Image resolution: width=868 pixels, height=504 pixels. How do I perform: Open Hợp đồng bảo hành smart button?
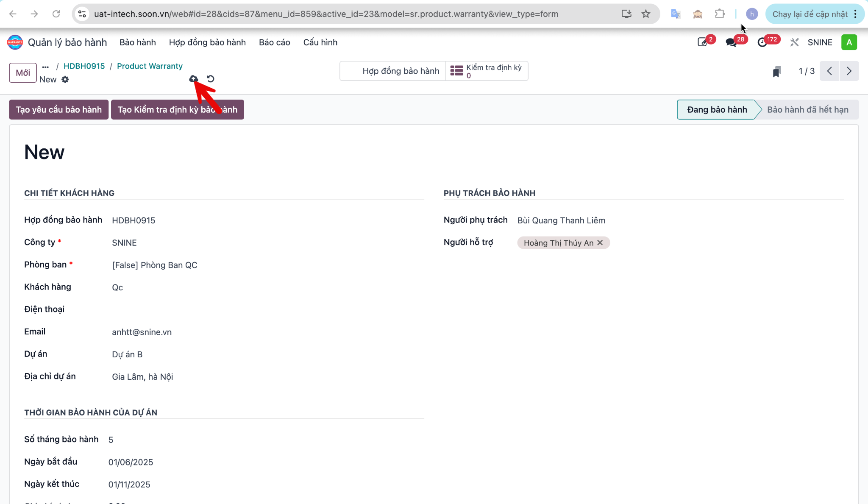coord(393,71)
